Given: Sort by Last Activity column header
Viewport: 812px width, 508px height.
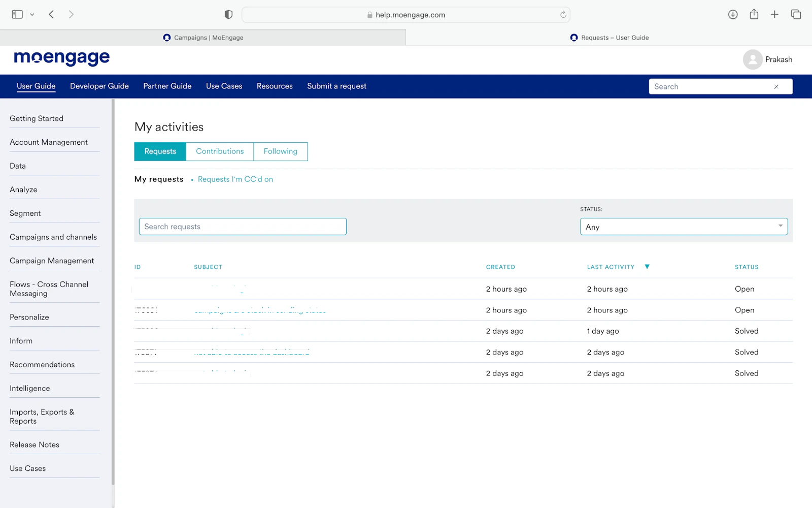Looking at the screenshot, I should pos(611,267).
